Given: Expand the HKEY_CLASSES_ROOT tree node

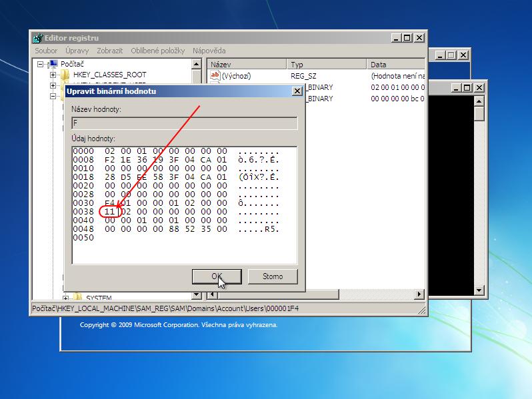Looking at the screenshot, I should [x=53, y=75].
